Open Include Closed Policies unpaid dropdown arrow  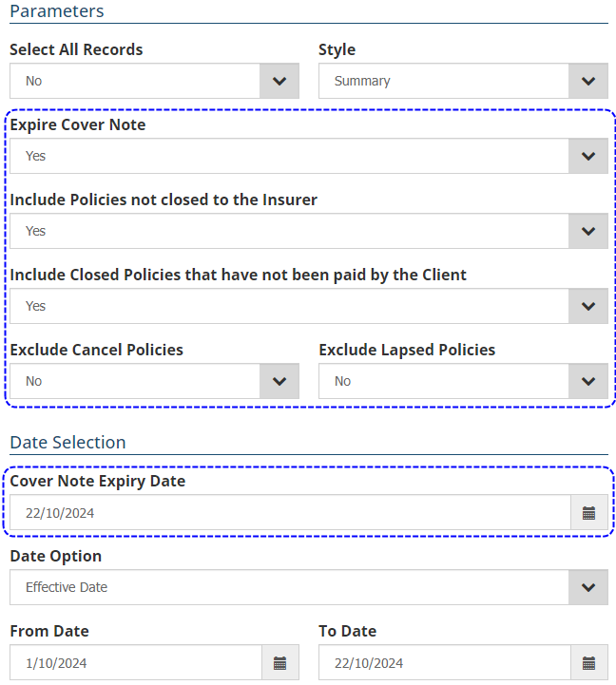coord(588,306)
